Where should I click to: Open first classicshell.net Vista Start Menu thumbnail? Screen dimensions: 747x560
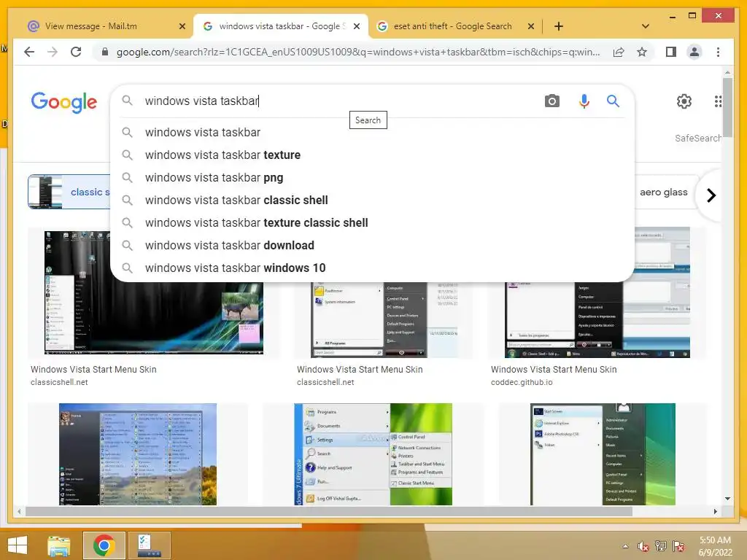point(154,293)
